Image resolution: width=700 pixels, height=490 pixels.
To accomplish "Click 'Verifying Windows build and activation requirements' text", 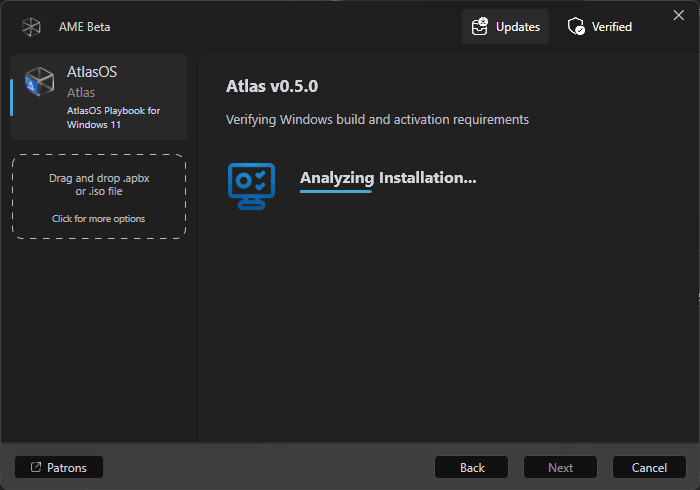I will pyautogui.click(x=377, y=120).
